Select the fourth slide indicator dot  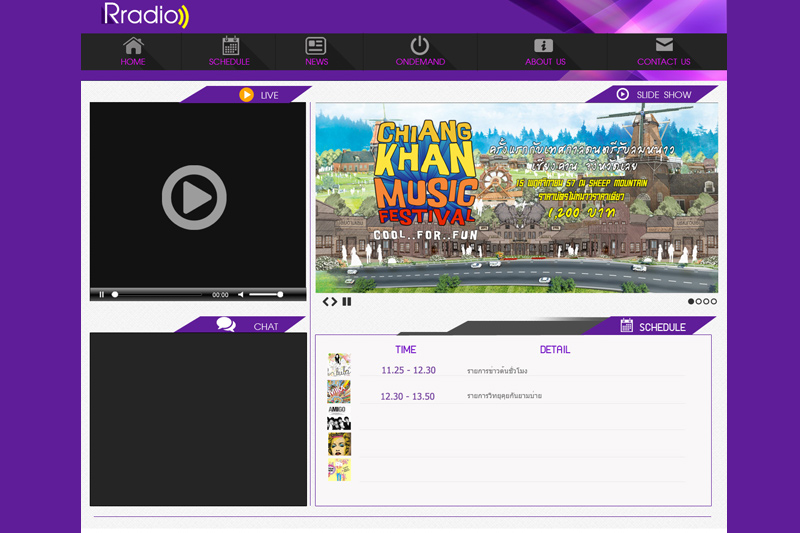(714, 301)
